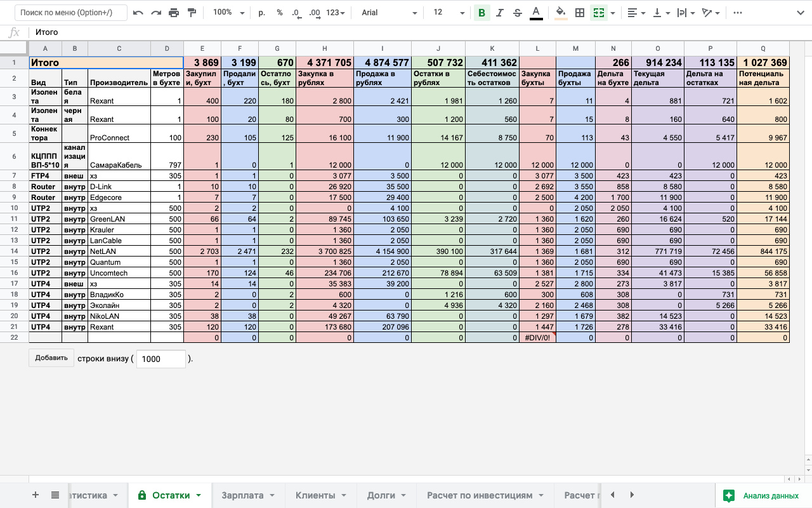The height and width of the screenshot is (508, 812).
Task: Switch to the Клиенты sheet tab
Action: coord(320,495)
